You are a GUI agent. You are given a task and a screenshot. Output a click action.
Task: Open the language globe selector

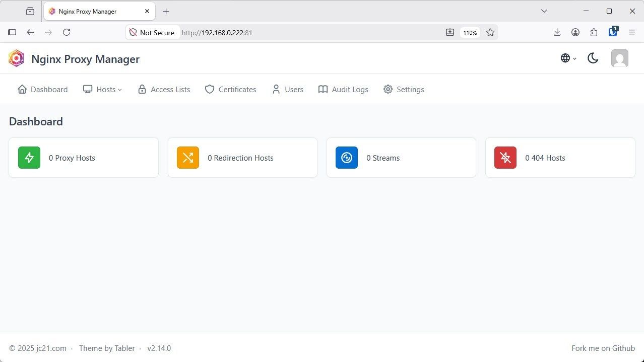pyautogui.click(x=568, y=58)
